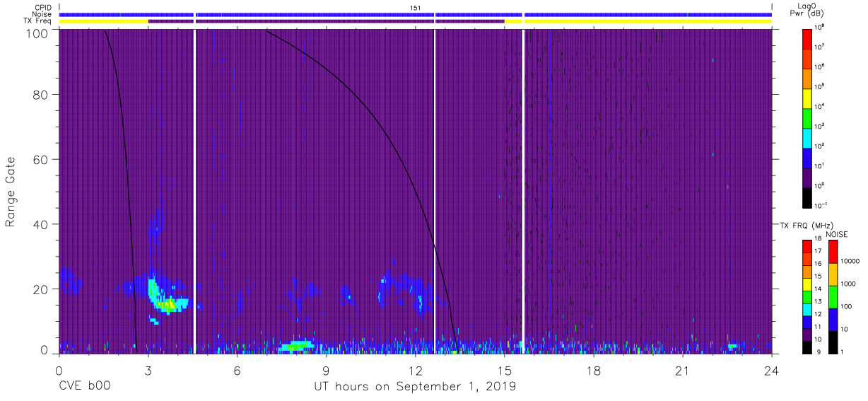
Task: Click the 80 tick on Range Gate axis
Action: 42,95
